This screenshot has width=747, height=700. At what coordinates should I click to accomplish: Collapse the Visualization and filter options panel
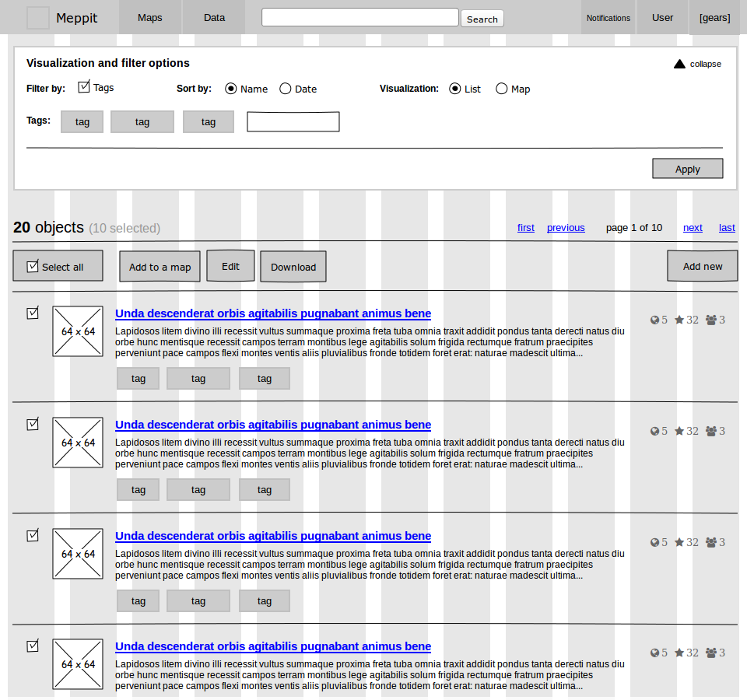[697, 64]
